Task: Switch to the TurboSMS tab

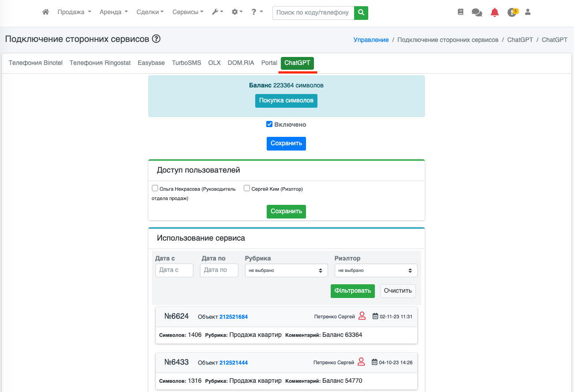Action: coord(186,63)
